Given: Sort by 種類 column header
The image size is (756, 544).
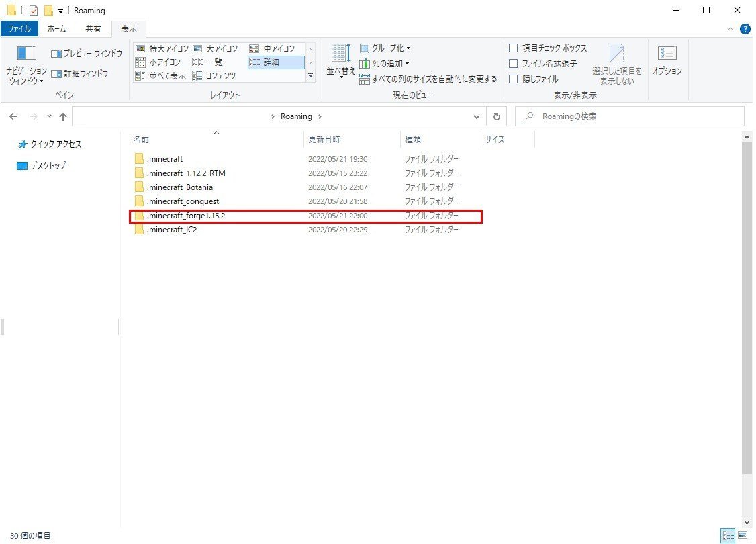Looking at the screenshot, I should click(440, 140).
